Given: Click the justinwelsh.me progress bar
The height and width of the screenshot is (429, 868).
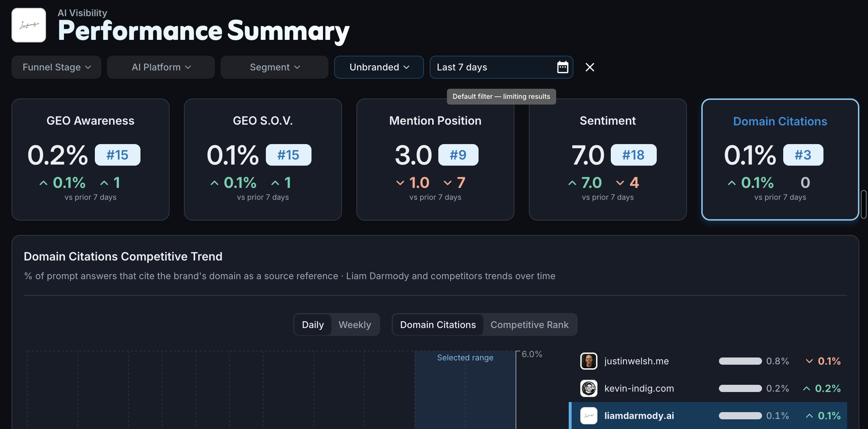Looking at the screenshot, I should [x=740, y=361].
